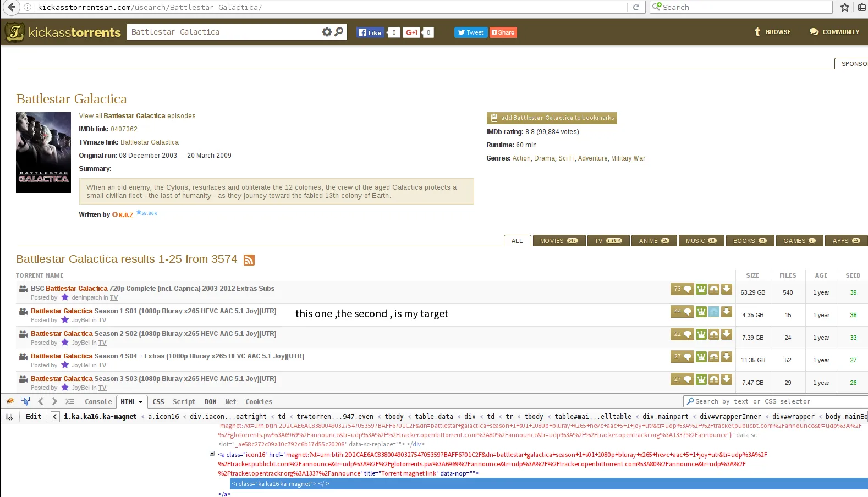This screenshot has width=868, height=497.
Task: Toggle break on mutate in Firebug
Action: (9, 417)
